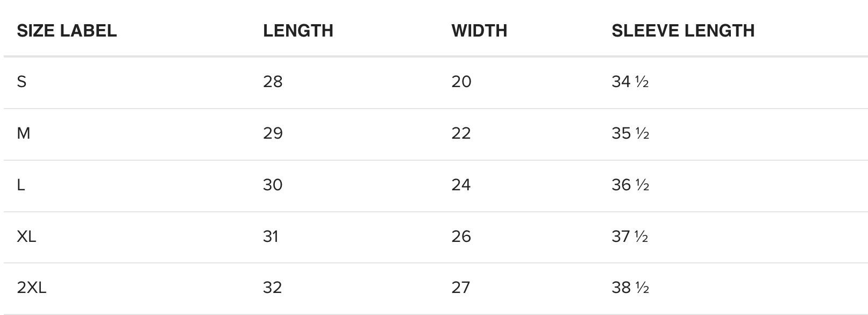Click sleeve length 34 ½ for size S
Screen dimensions: 868x315
[630, 82]
